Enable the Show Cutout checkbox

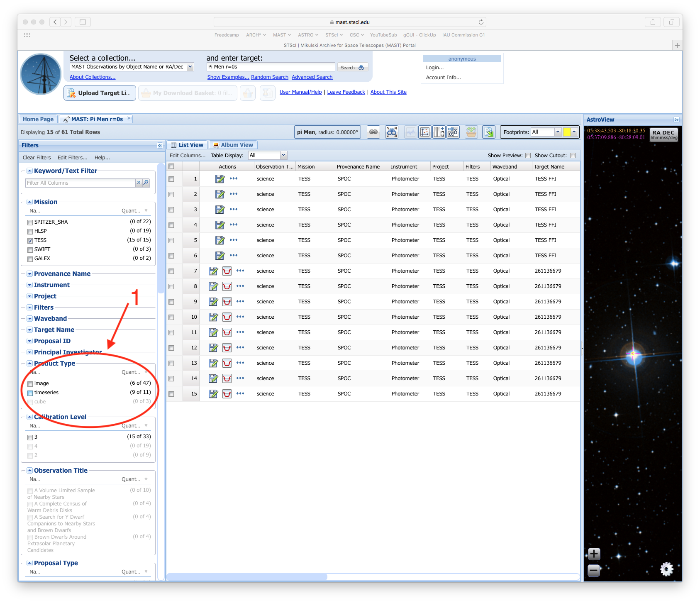click(573, 156)
